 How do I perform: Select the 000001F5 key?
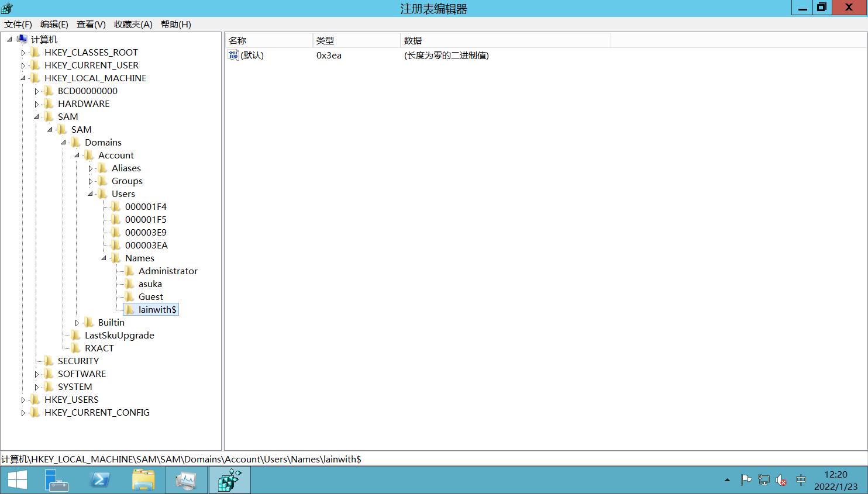(x=146, y=219)
